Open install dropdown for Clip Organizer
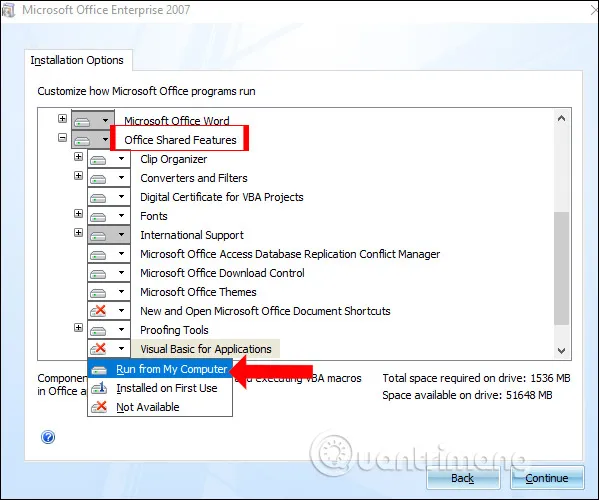 (x=109, y=159)
